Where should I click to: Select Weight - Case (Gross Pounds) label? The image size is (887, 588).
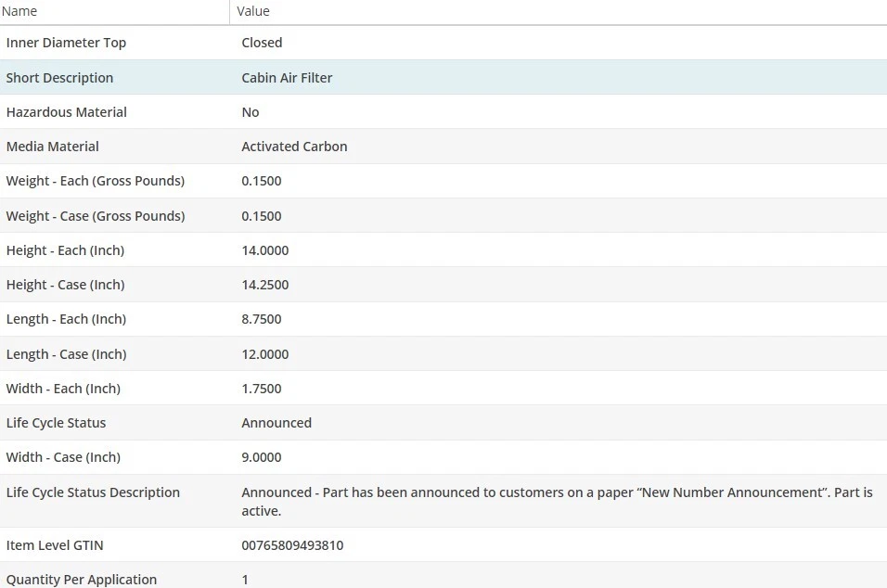pyautogui.click(x=96, y=216)
